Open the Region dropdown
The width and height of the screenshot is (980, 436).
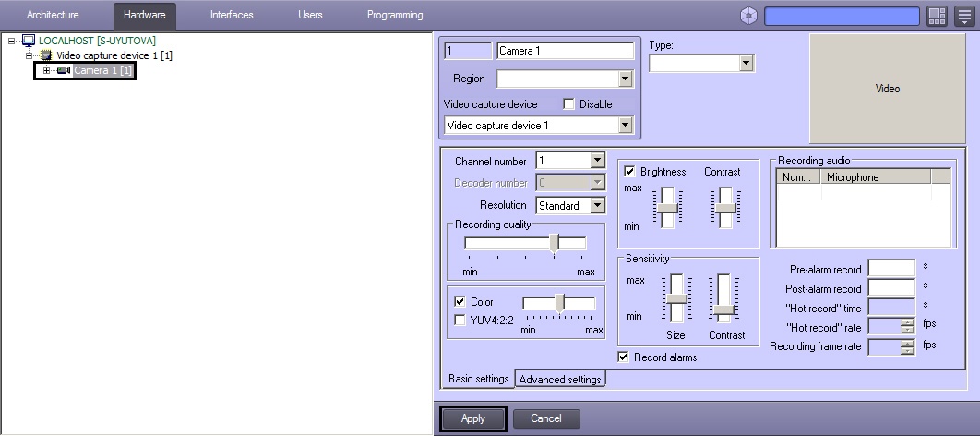(625, 79)
